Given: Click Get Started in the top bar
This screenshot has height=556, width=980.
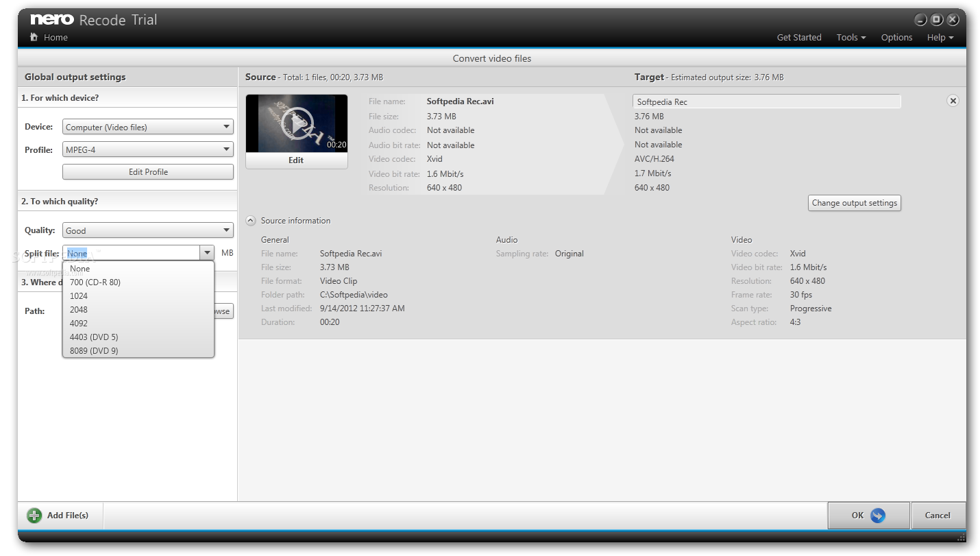Looking at the screenshot, I should pos(799,37).
